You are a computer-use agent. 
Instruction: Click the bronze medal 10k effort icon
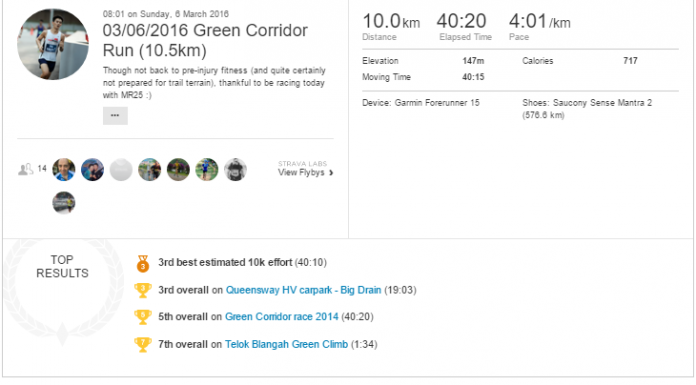[x=142, y=263]
